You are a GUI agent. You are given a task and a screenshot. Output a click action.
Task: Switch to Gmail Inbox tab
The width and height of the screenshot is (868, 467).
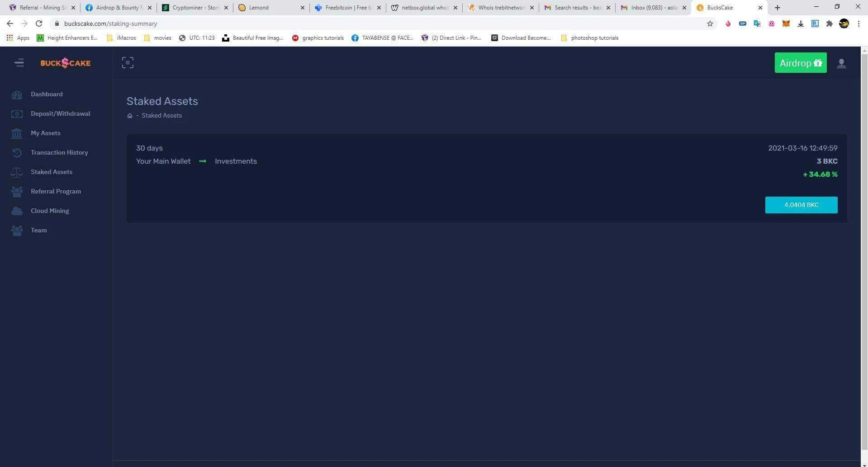[x=654, y=8]
